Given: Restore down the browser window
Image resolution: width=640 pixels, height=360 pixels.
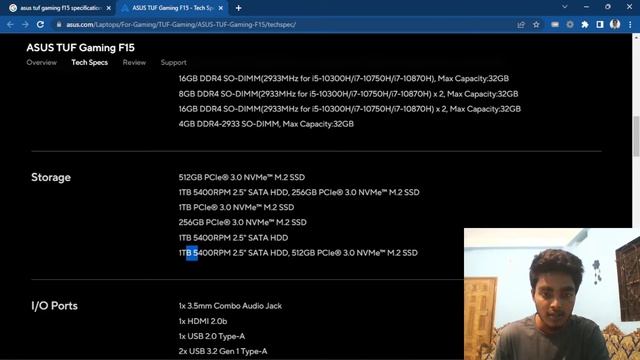Looking at the screenshot, I should click(608, 7).
